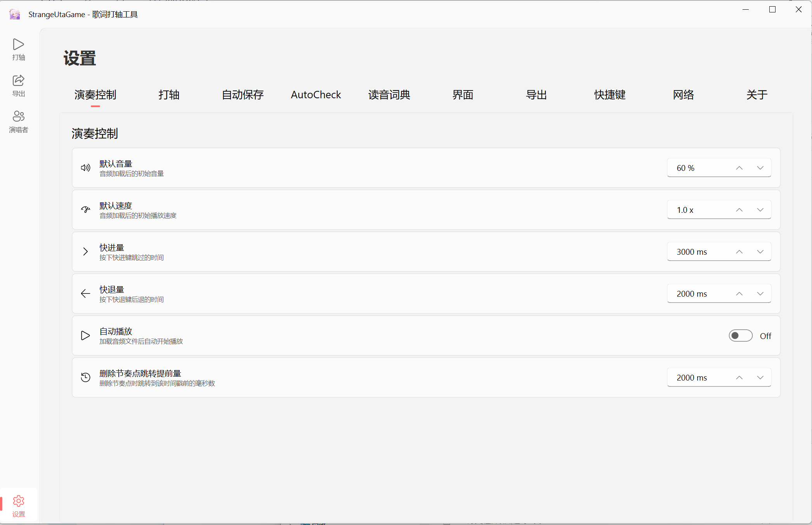The height and width of the screenshot is (525, 812).
Task: Switch to the AutoCheck tab
Action: (x=316, y=95)
